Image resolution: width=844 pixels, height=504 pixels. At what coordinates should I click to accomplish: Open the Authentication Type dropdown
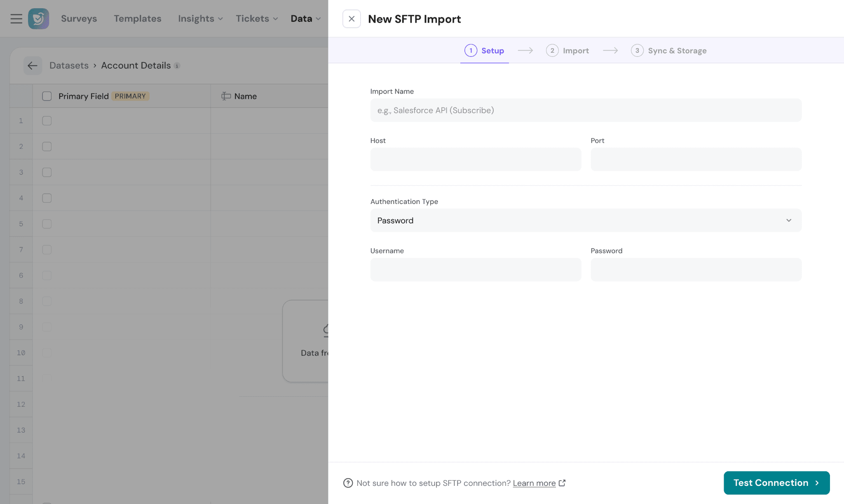586,220
